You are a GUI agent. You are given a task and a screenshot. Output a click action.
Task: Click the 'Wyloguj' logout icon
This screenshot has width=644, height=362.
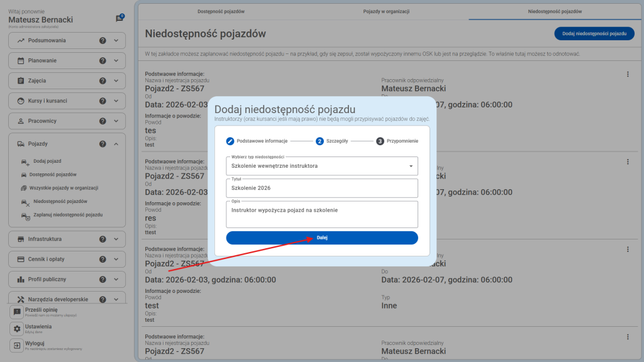click(17, 347)
